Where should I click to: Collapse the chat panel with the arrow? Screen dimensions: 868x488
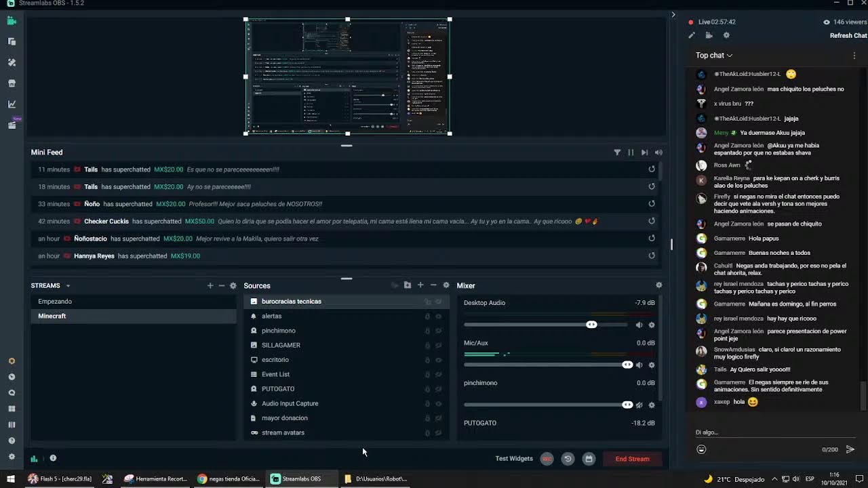[x=673, y=14]
